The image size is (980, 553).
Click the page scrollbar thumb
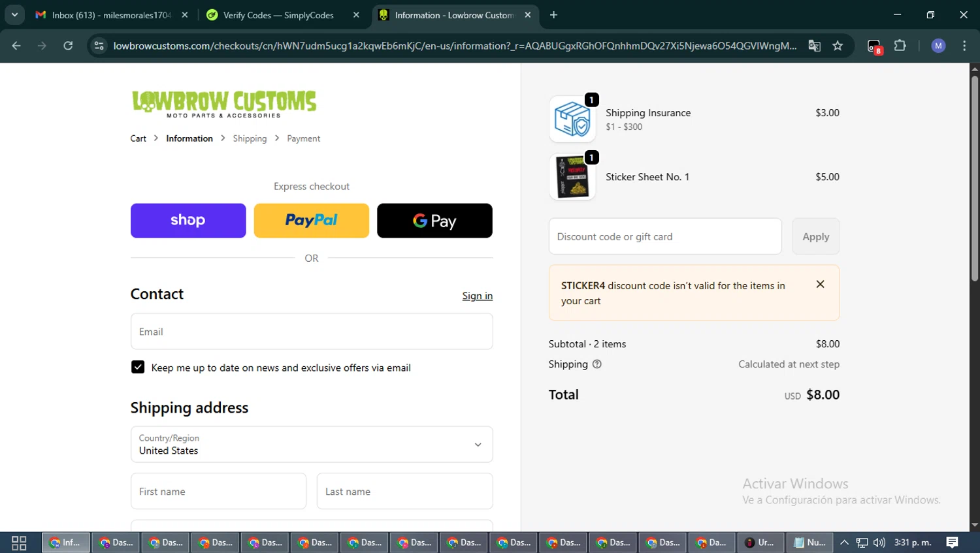[x=974, y=178]
